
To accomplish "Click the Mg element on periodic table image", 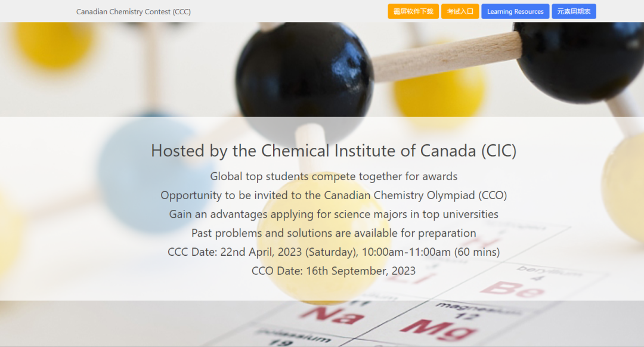I will [438, 329].
